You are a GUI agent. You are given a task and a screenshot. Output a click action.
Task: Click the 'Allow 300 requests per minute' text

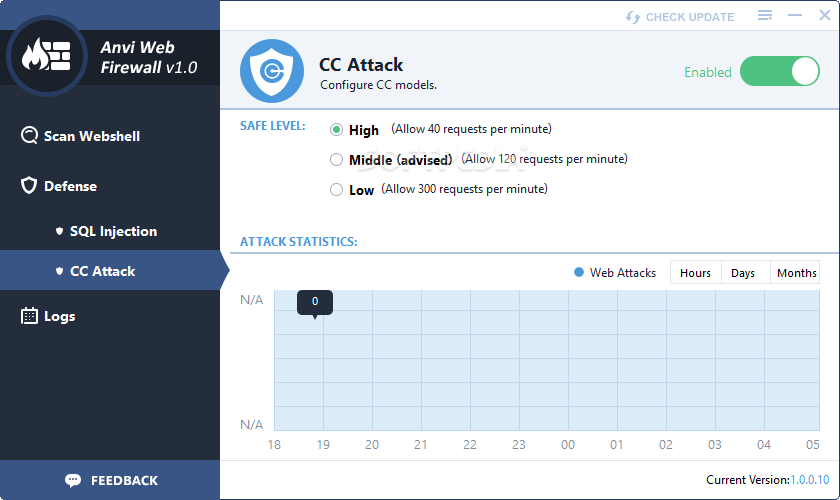click(464, 189)
